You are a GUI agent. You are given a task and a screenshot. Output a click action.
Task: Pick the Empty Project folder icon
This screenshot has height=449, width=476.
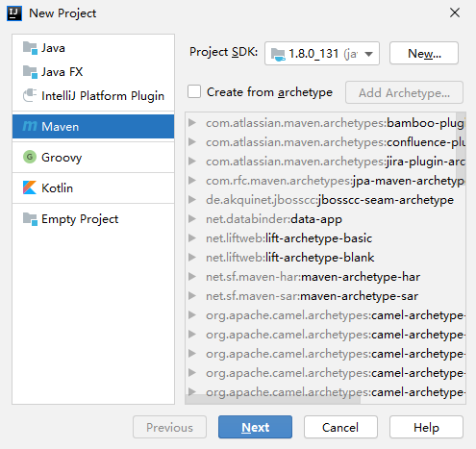tap(30, 219)
